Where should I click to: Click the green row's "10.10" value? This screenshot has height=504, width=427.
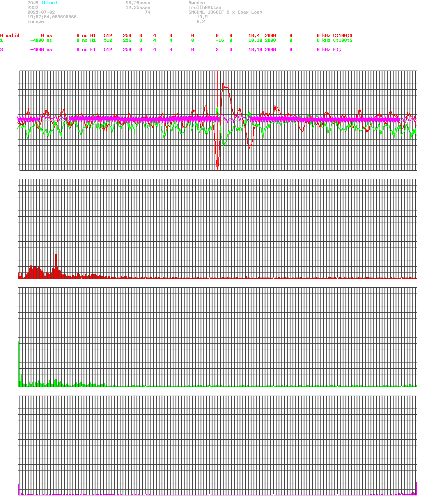point(255,40)
